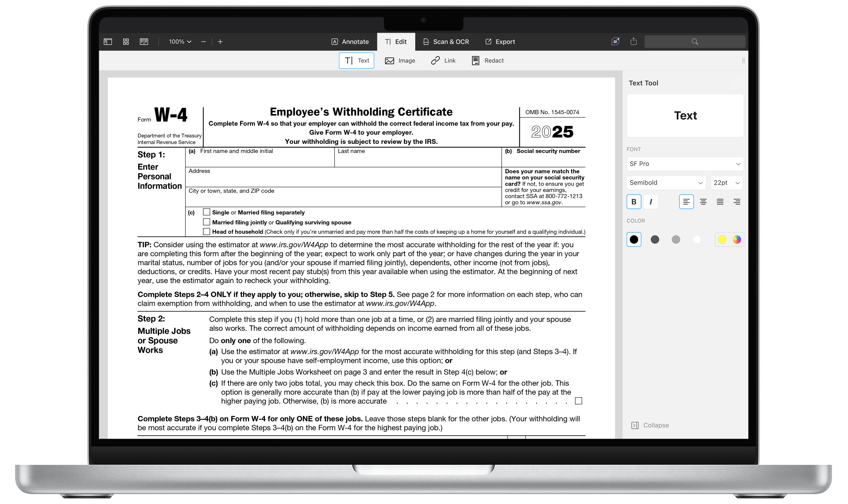Select Single or Married filing separately
848x504 pixels.
point(206,212)
